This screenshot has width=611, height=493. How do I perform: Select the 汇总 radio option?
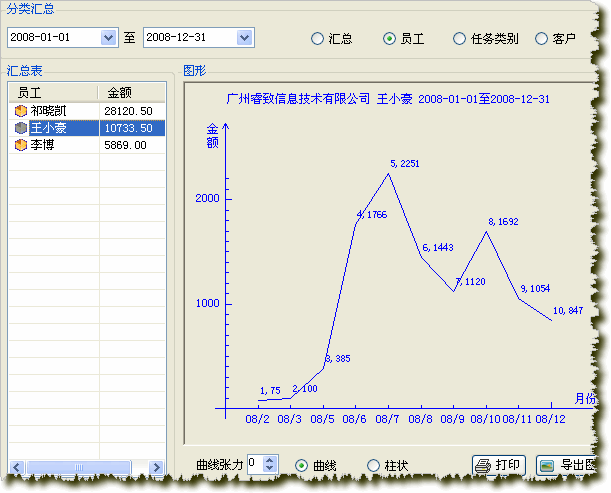click(x=317, y=39)
